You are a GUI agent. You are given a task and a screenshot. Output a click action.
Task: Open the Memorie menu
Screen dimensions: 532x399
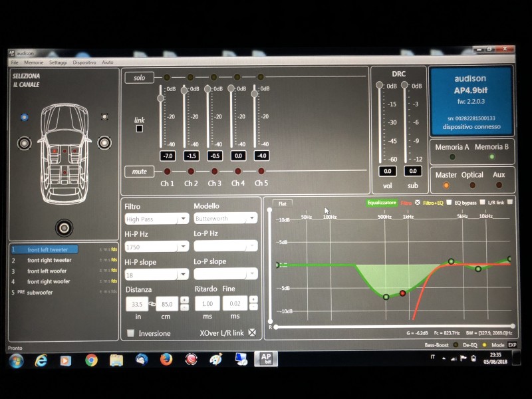click(34, 63)
